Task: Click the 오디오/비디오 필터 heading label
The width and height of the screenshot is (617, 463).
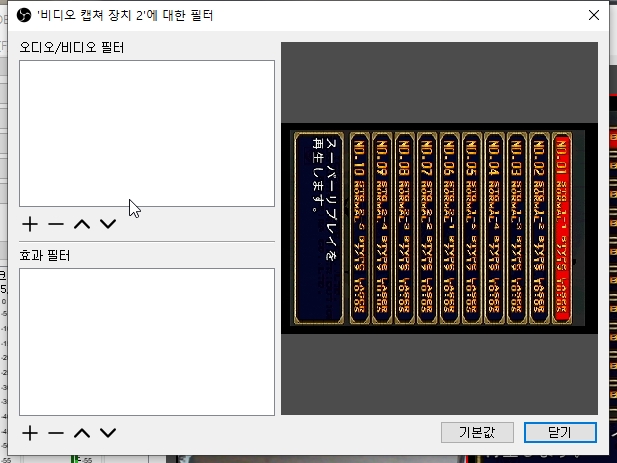Action: [72, 48]
